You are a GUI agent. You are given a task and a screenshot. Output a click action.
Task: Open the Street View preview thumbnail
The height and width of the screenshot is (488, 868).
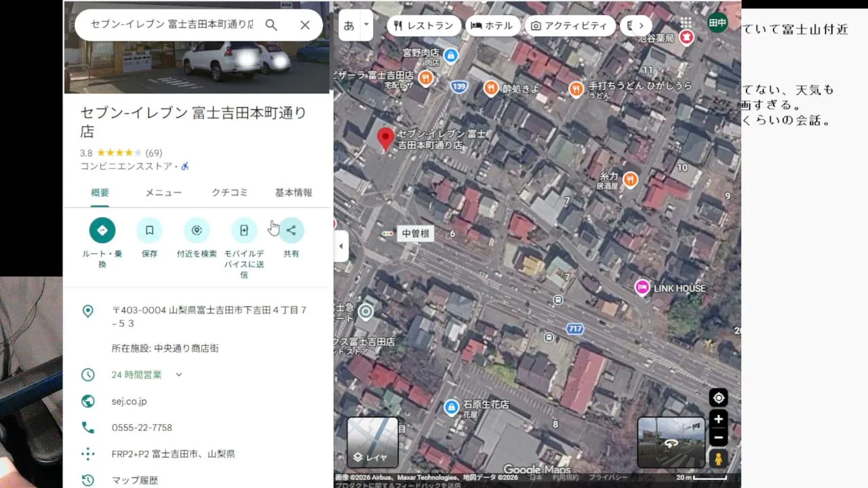click(671, 443)
